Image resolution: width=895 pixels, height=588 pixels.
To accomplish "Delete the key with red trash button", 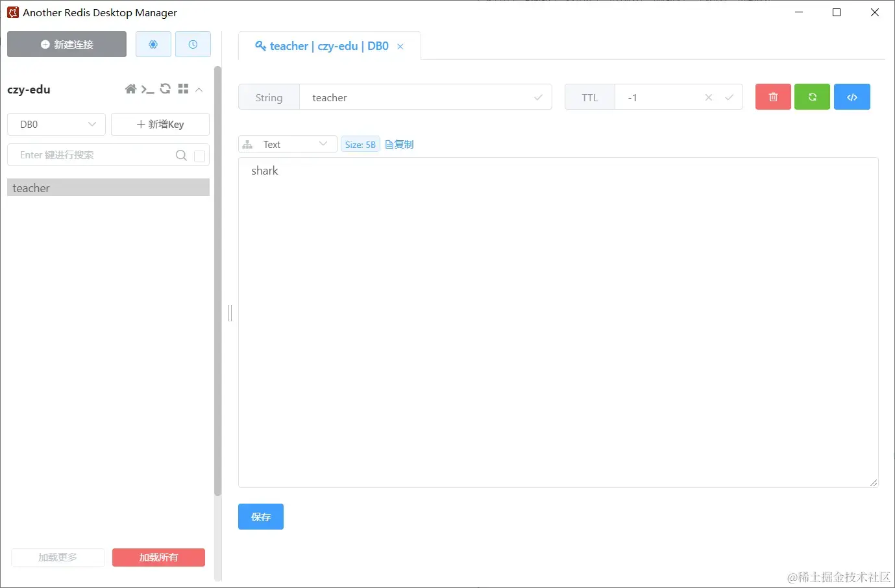I will coord(773,97).
